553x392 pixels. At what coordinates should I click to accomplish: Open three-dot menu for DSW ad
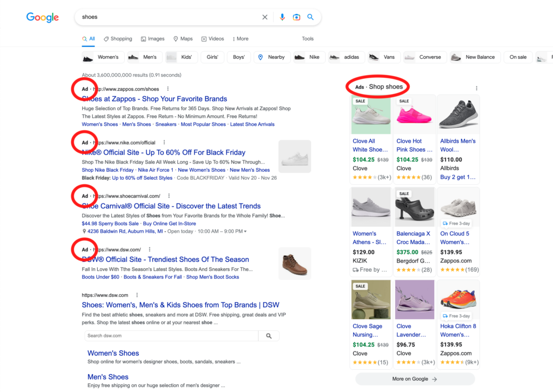pyautogui.click(x=150, y=249)
